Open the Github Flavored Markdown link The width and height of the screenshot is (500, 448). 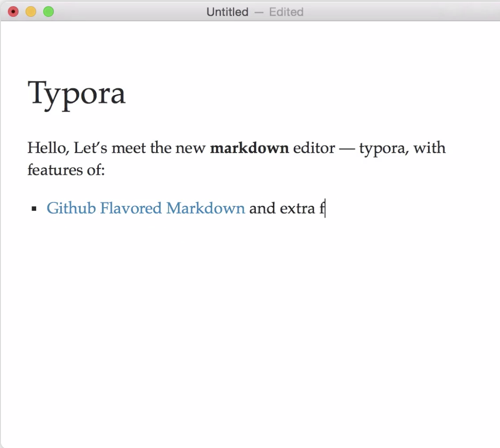146,208
